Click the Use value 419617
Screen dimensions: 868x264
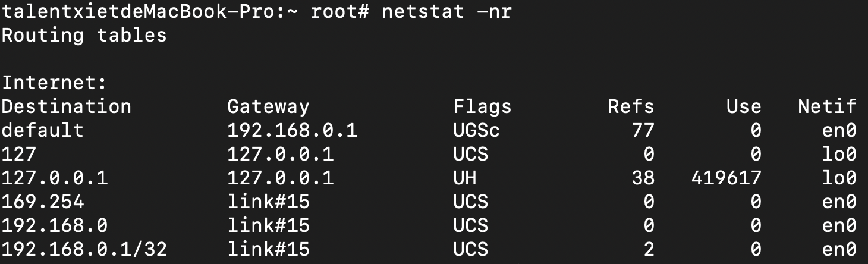pyautogui.click(x=727, y=178)
